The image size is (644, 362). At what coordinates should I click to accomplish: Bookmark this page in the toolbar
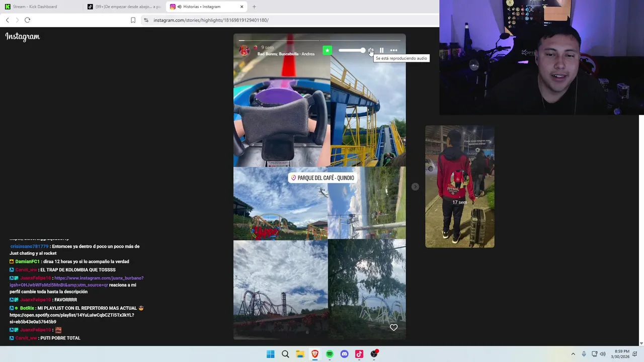tap(133, 20)
